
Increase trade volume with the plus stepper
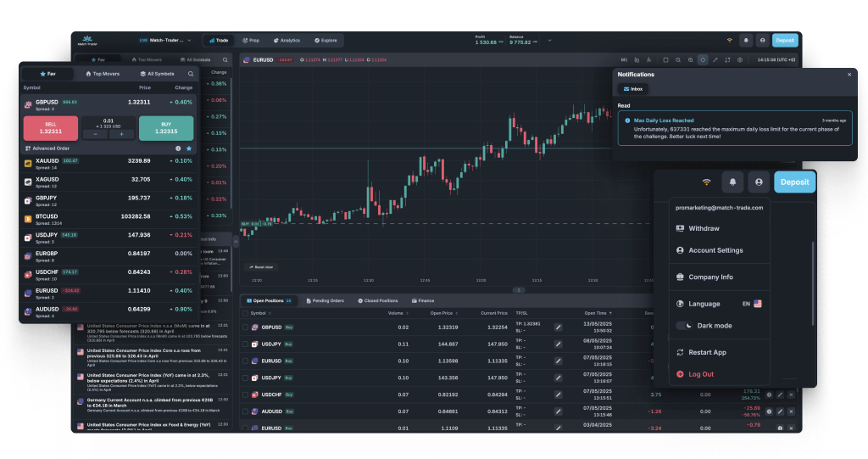click(x=121, y=134)
